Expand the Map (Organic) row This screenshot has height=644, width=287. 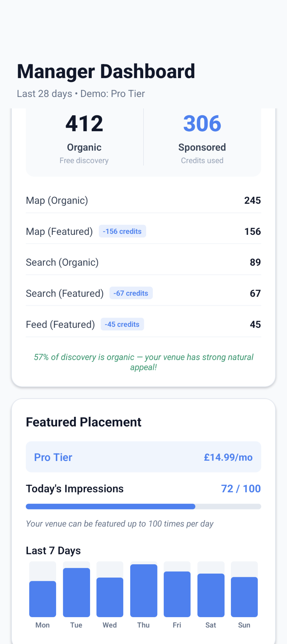[143, 200]
